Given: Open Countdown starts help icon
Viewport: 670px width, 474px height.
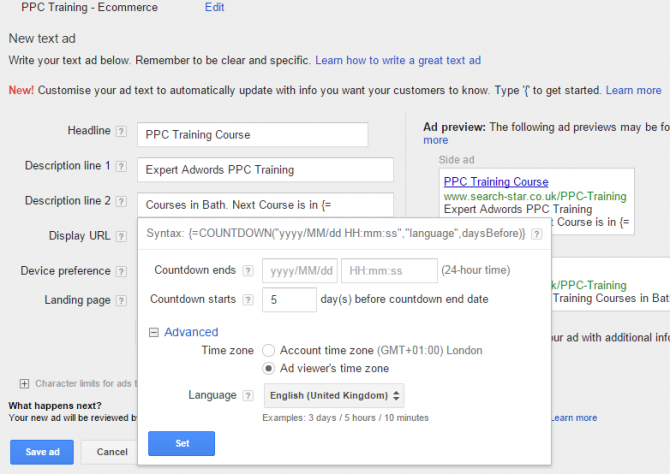Looking at the screenshot, I should click(x=248, y=300).
